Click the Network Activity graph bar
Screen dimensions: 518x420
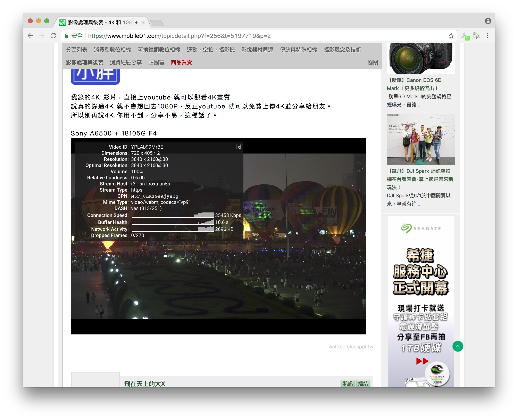tap(173, 229)
